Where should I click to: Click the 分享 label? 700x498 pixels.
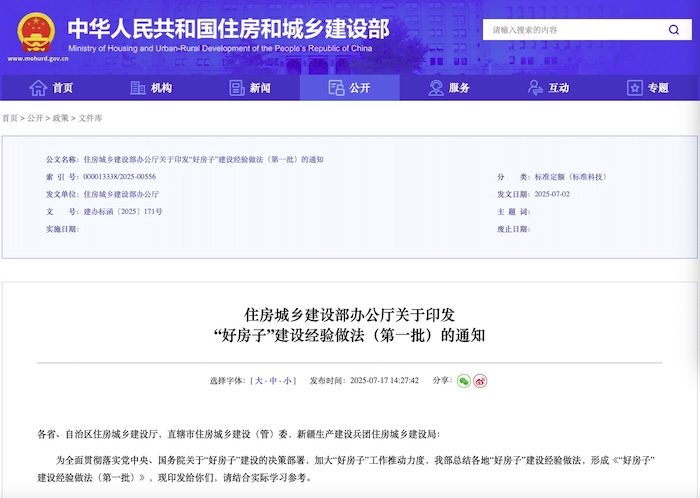coord(442,381)
